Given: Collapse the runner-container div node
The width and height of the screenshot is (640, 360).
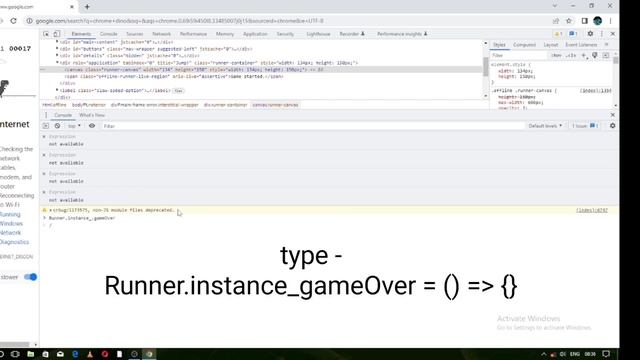Looking at the screenshot, I should click(x=57, y=63).
